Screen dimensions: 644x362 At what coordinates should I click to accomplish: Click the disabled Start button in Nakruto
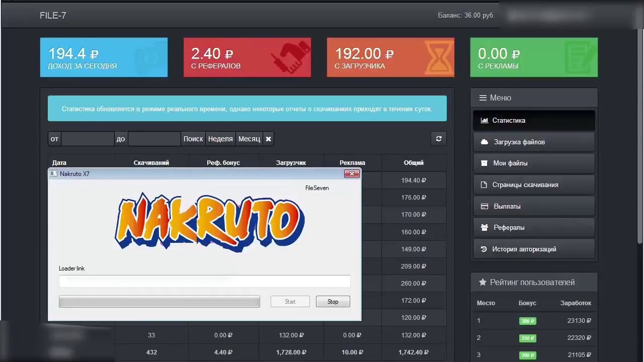pyautogui.click(x=290, y=302)
